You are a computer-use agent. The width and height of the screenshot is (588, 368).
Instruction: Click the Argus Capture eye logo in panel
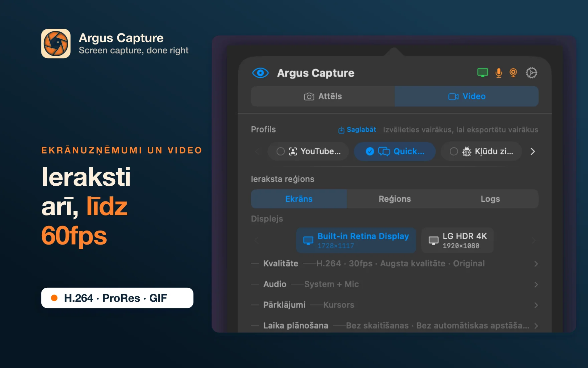(260, 73)
